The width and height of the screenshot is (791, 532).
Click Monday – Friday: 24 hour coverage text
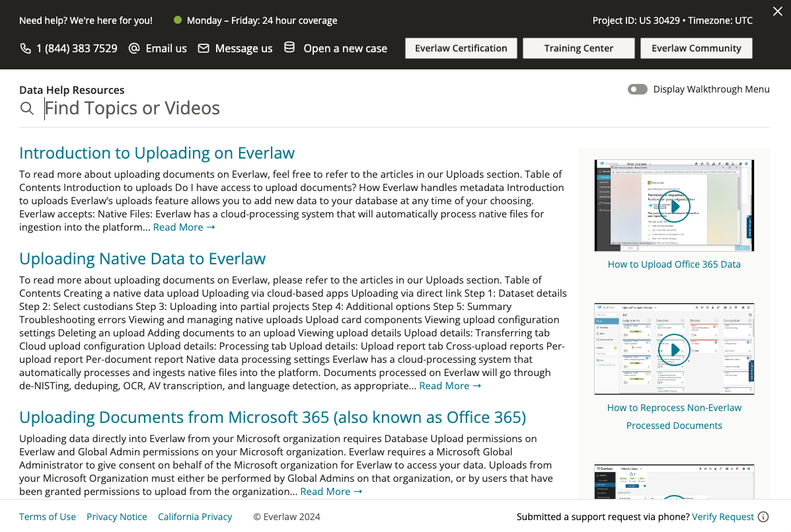click(x=262, y=20)
